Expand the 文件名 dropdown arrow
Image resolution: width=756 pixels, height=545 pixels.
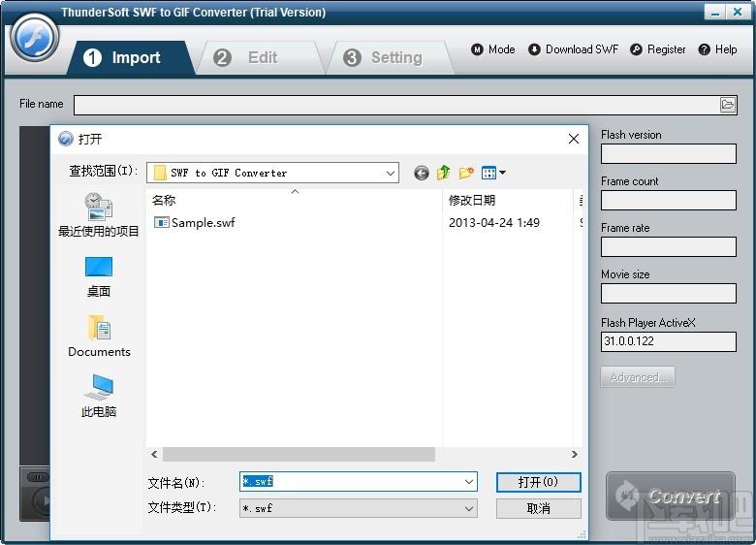[x=469, y=482]
